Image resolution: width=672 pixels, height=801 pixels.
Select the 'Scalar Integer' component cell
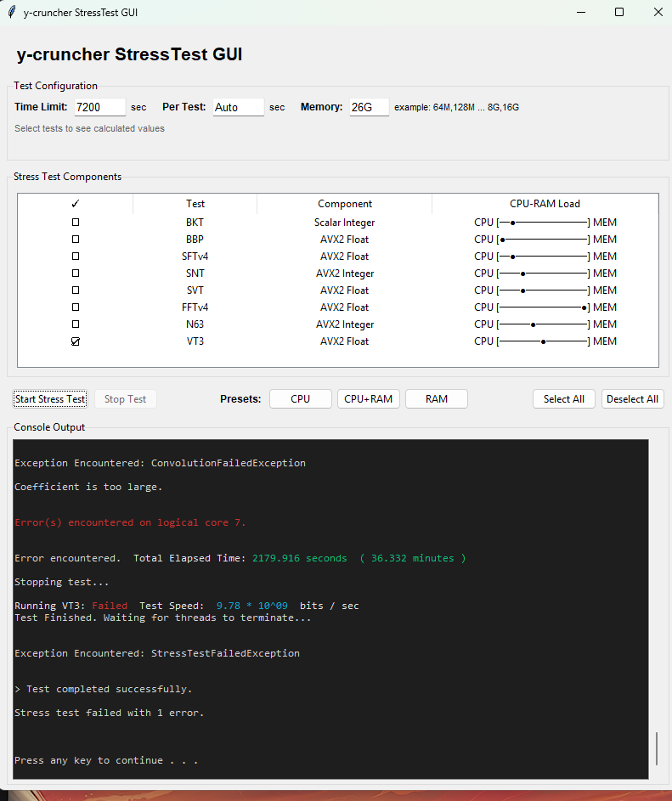pyautogui.click(x=344, y=223)
